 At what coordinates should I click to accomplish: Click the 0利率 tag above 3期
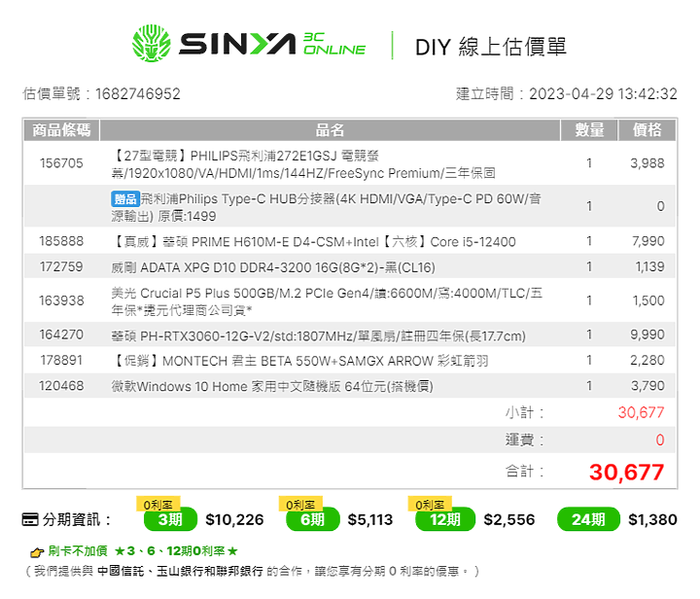[x=158, y=505]
